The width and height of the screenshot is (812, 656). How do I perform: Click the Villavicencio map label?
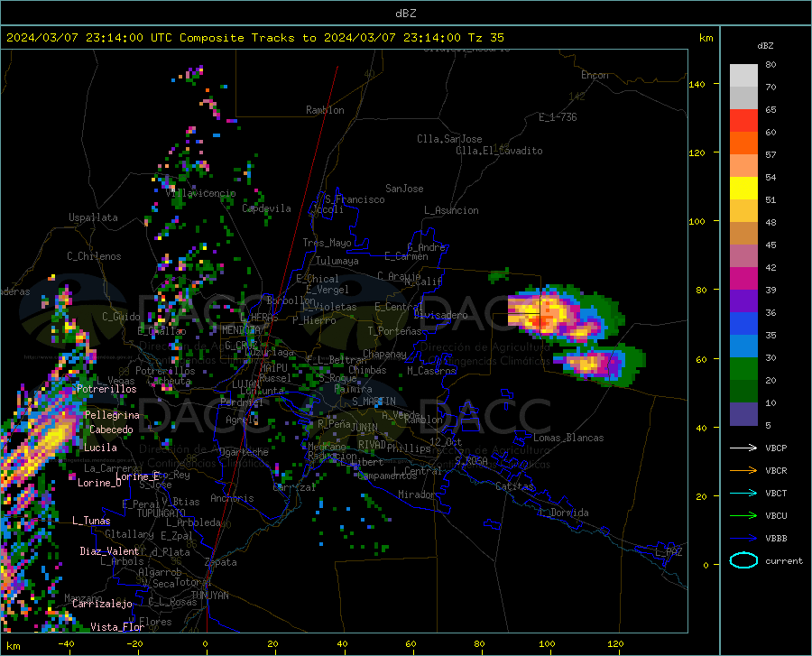[x=201, y=193]
